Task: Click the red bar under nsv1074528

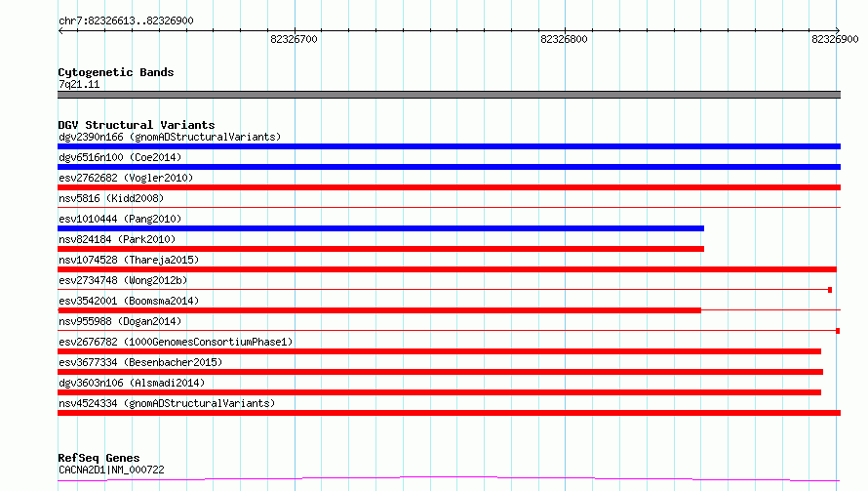Action: pos(447,269)
